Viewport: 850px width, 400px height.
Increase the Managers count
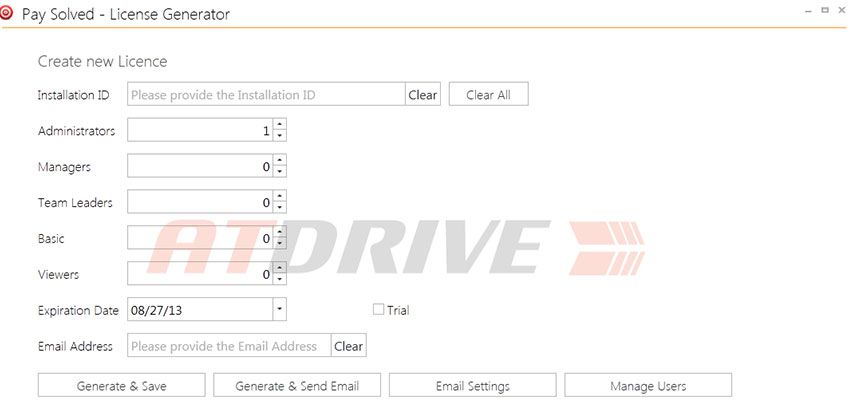280,160
